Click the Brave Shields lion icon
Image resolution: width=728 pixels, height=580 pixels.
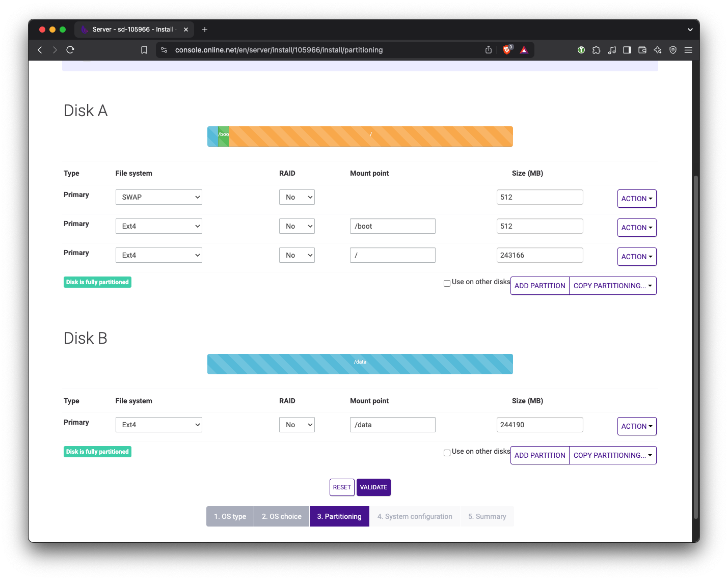pyautogui.click(x=507, y=50)
